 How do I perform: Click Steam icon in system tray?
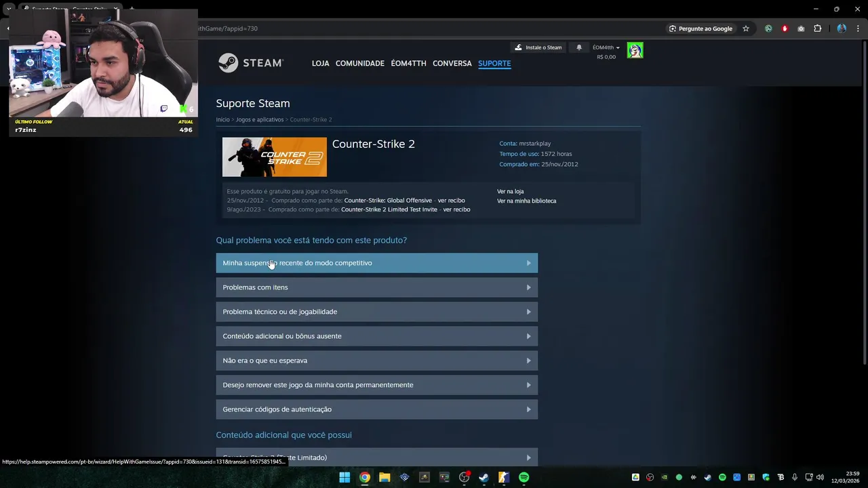pos(708,477)
